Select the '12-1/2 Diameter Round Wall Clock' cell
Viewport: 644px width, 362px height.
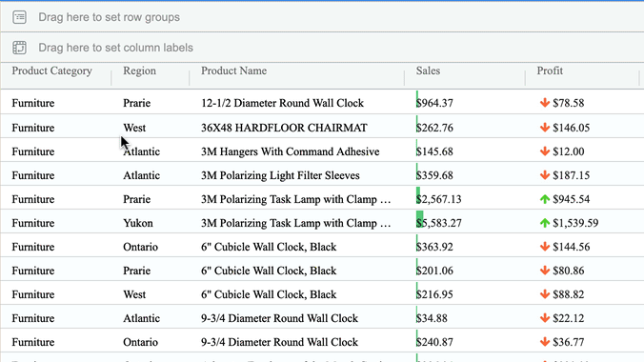coord(282,103)
